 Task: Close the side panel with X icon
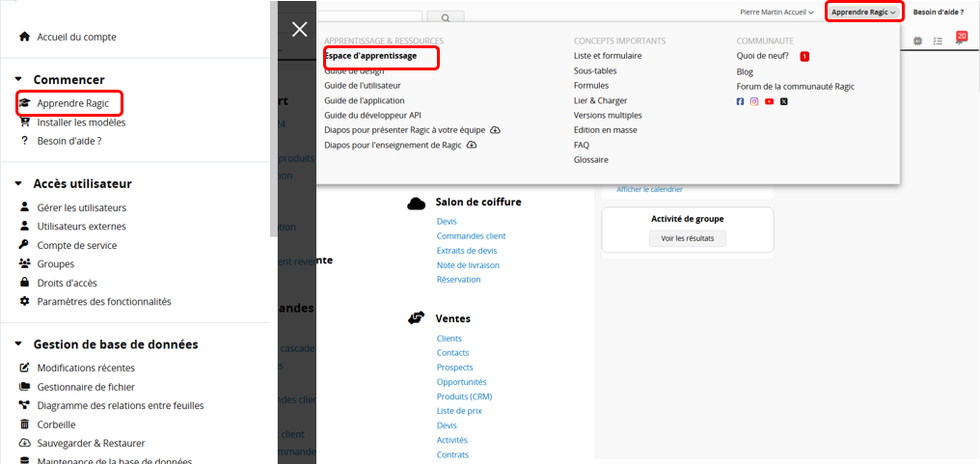[300, 29]
